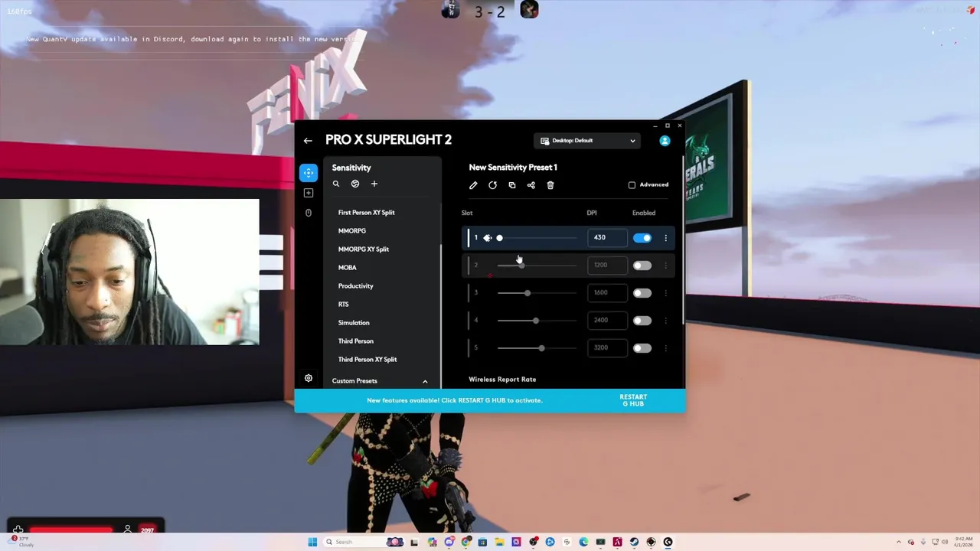980x551 pixels.
Task: Enable the Advanced checkbox
Action: (632, 185)
